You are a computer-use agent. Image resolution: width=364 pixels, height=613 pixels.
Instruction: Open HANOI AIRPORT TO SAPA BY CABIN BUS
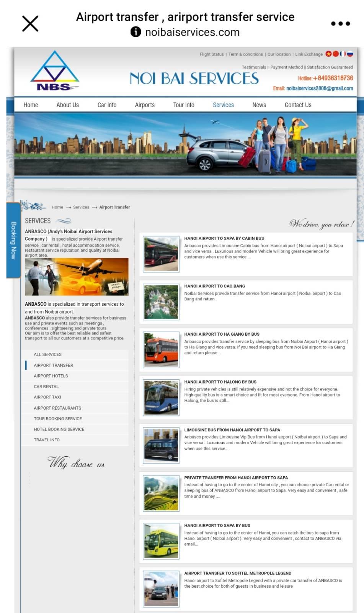(224, 238)
